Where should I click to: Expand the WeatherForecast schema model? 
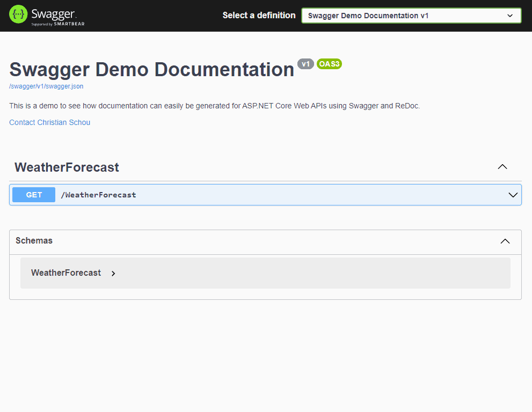pos(66,273)
